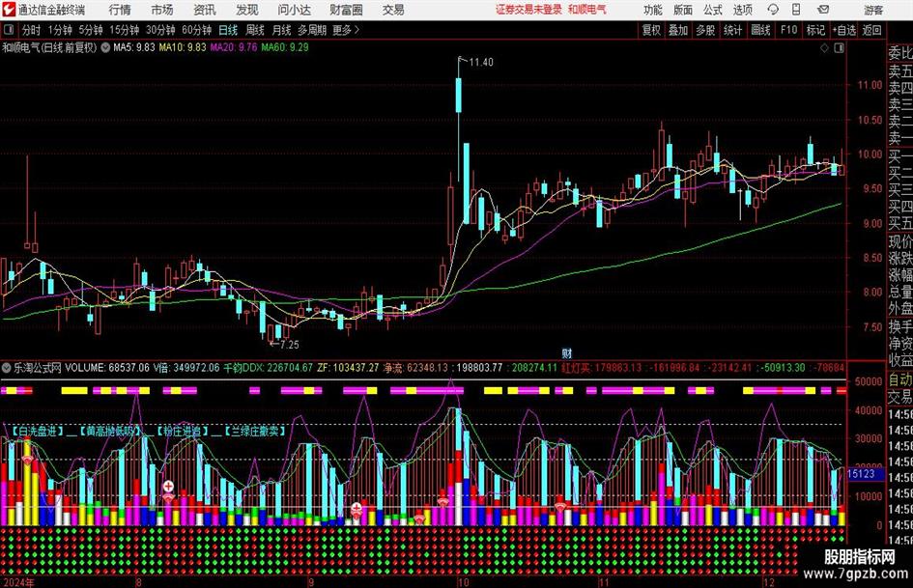
Task: Select the 日线 daily chart tab
Action: (228, 30)
